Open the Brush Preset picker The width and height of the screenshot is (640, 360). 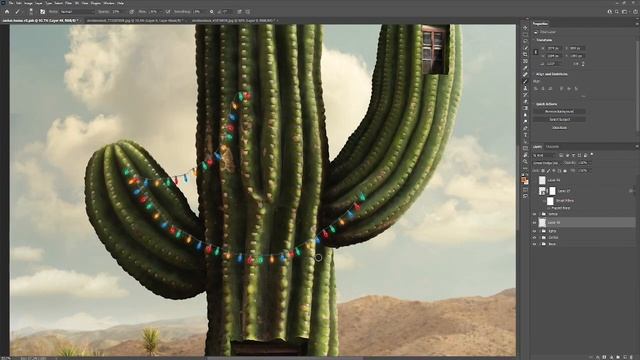[x=31, y=12]
